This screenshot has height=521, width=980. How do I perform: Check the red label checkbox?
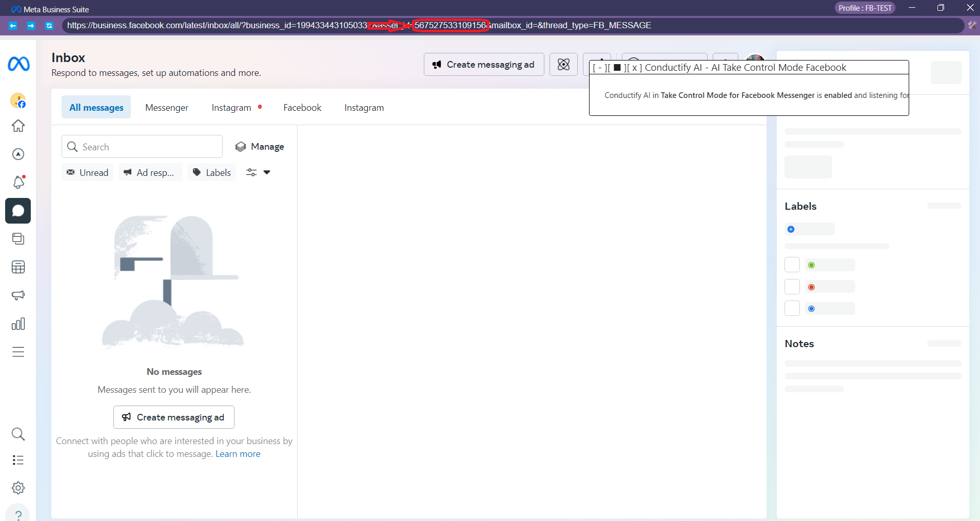pyautogui.click(x=792, y=286)
